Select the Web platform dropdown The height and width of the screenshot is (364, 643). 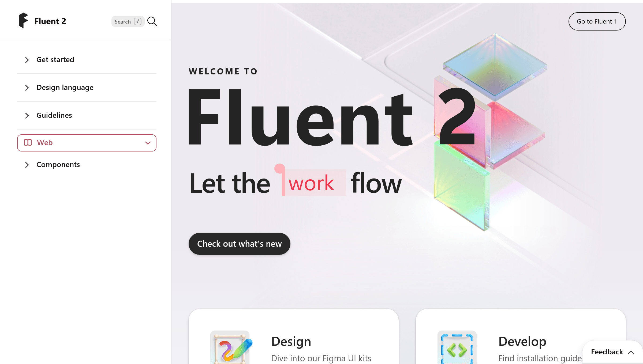(x=87, y=142)
